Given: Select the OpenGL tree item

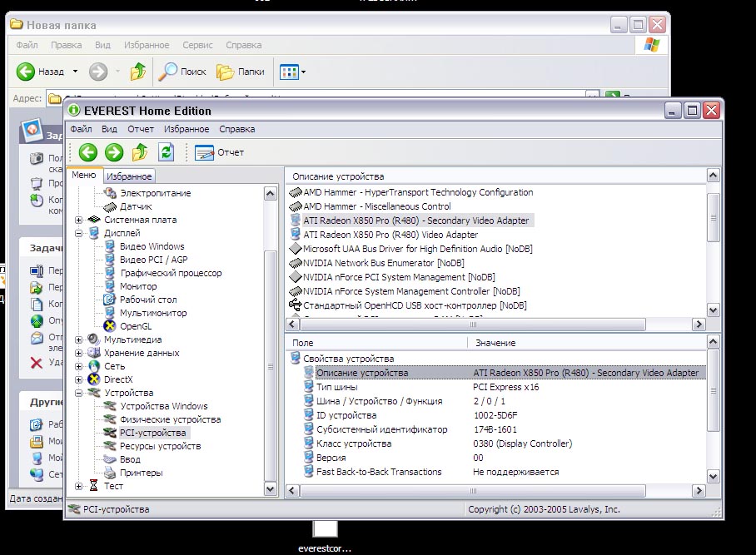Looking at the screenshot, I should (136, 326).
